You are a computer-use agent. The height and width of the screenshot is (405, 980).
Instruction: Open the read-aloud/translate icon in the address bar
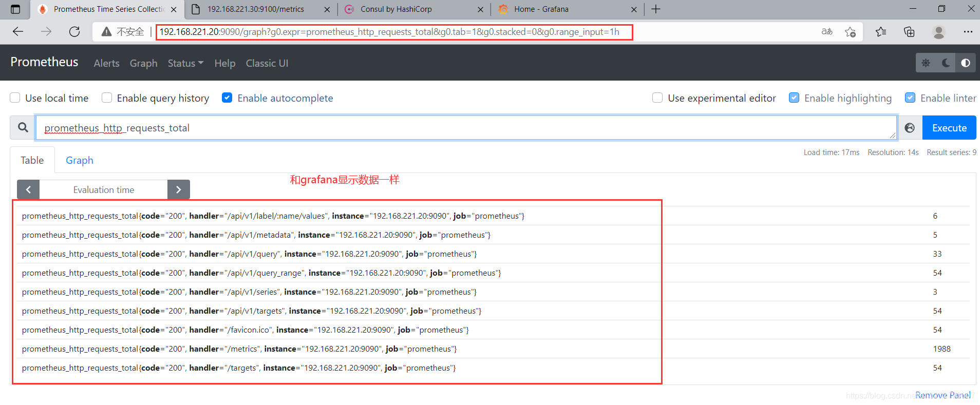pyautogui.click(x=827, y=32)
